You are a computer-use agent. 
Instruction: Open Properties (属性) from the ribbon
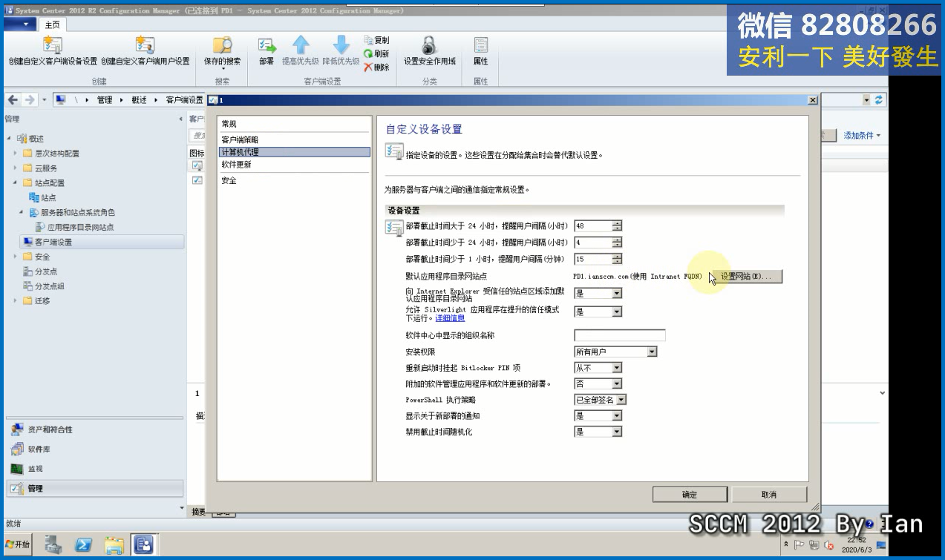[480, 51]
